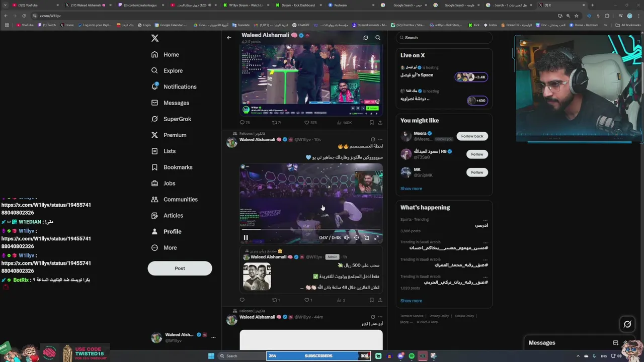Open Home in the X sidebar
Image resolution: width=644 pixels, height=362 pixels.
165,54
